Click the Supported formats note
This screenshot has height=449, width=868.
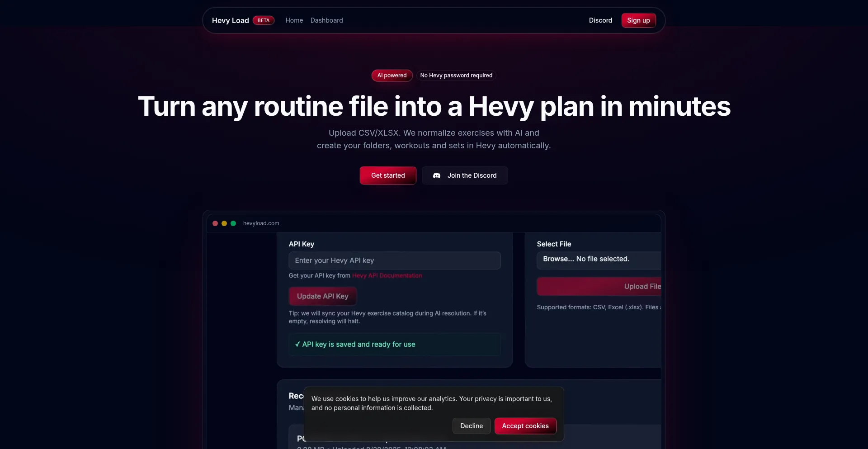(599, 307)
